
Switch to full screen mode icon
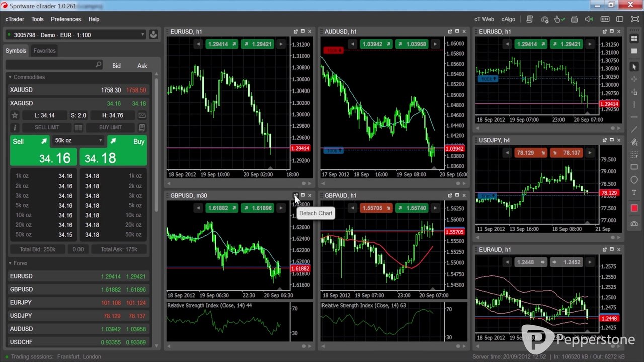click(x=635, y=19)
